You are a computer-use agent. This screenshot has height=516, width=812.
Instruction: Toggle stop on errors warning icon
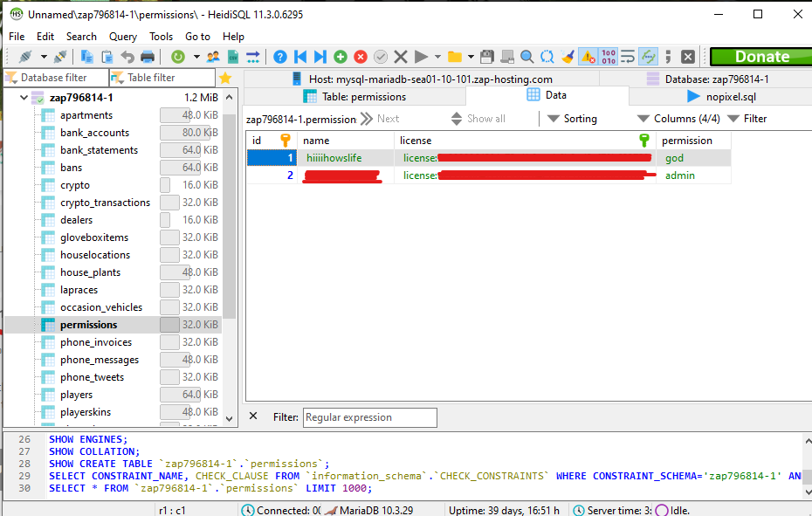click(x=588, y=57)
